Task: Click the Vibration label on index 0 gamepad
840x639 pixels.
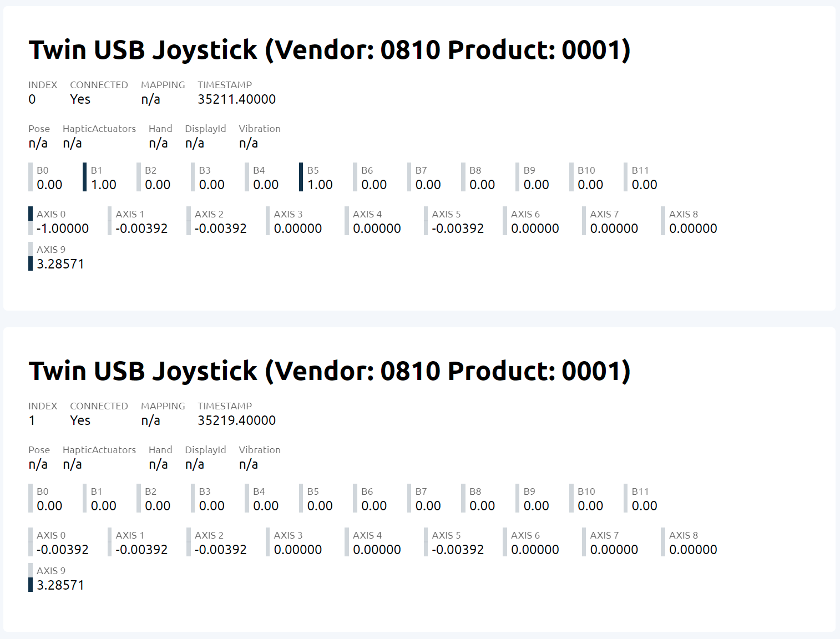Action: pyautogui.click(x=260, y=129)
